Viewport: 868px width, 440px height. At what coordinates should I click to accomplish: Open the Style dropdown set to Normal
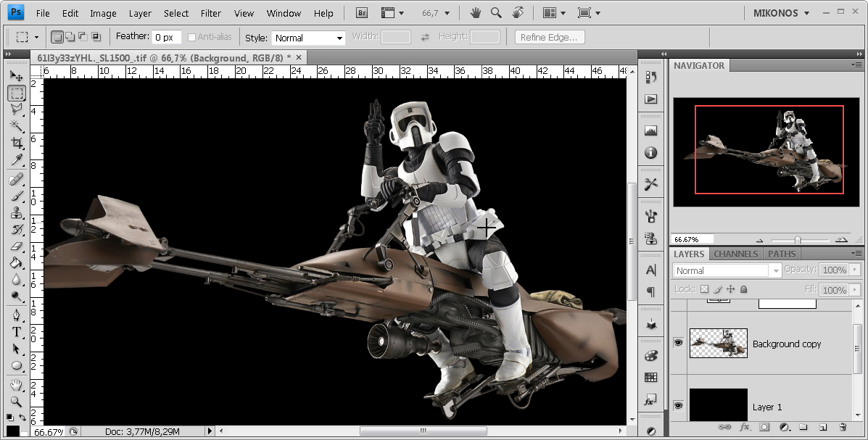308,38
